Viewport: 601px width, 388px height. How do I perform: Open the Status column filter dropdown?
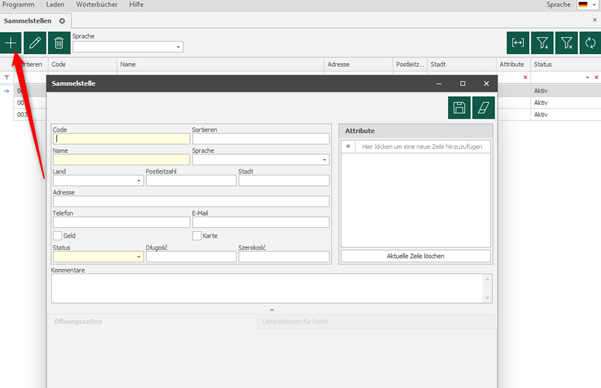pos(587,77)
